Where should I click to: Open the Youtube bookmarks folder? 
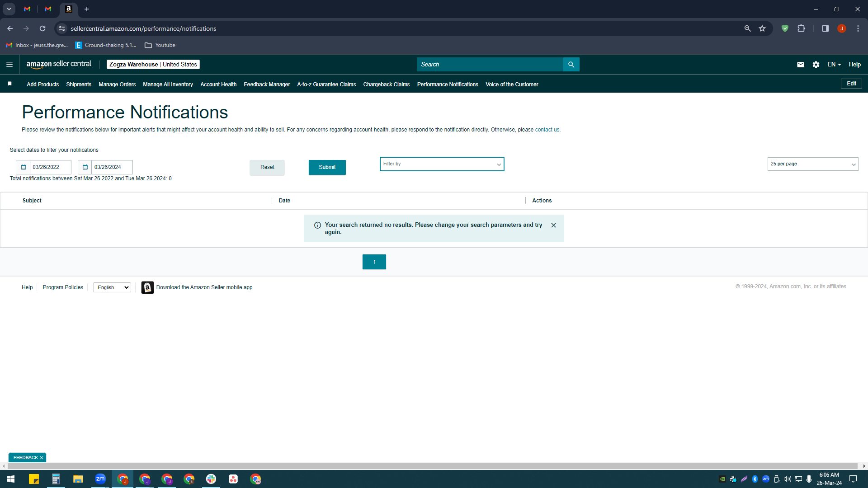[160, 45]
